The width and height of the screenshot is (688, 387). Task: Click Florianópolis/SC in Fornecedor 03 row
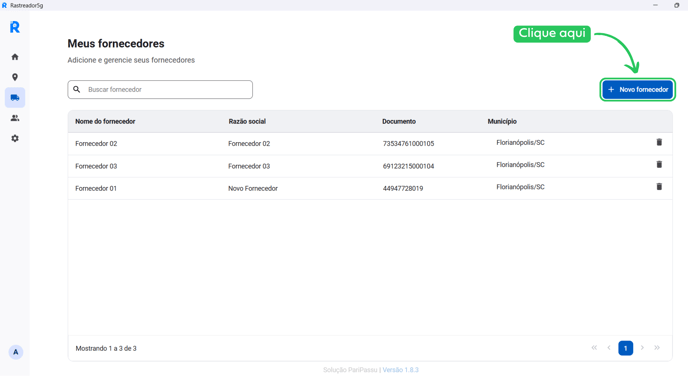520,165
